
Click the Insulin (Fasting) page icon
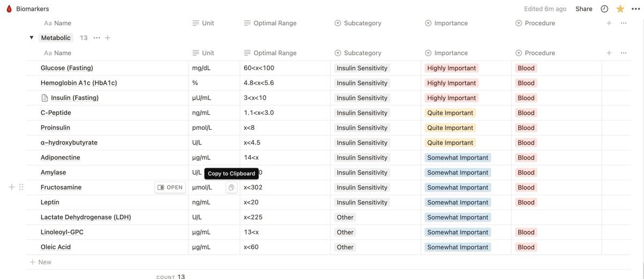tap(45, 98)
